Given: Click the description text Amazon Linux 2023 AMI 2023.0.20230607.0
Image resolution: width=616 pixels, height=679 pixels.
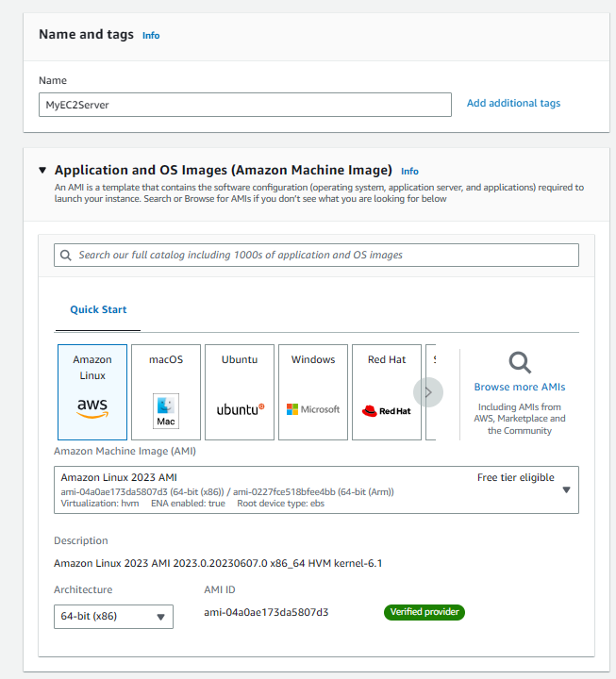Looking at the screenshot, I should pos(218,563).
